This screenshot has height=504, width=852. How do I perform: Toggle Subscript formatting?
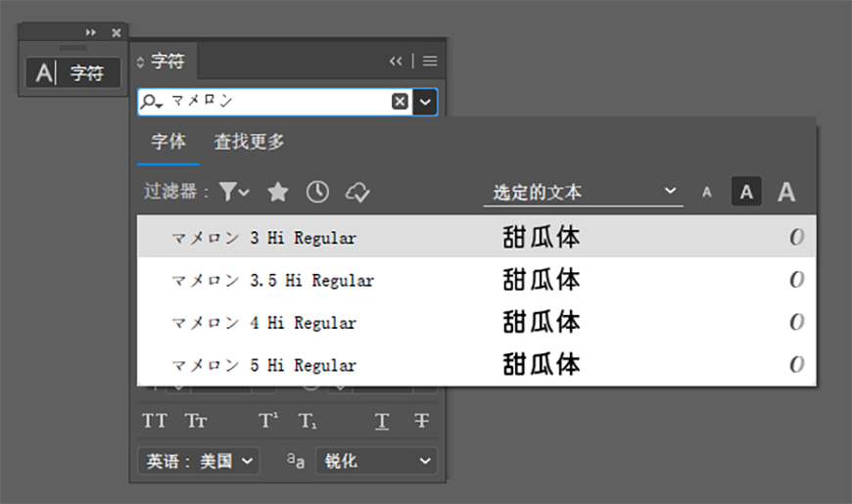point(308,421)
